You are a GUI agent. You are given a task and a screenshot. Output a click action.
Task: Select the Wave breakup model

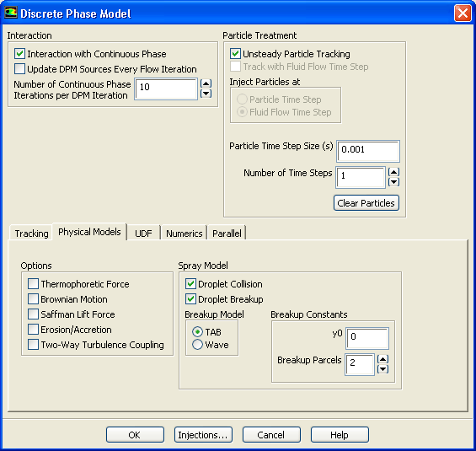point(197,345)
